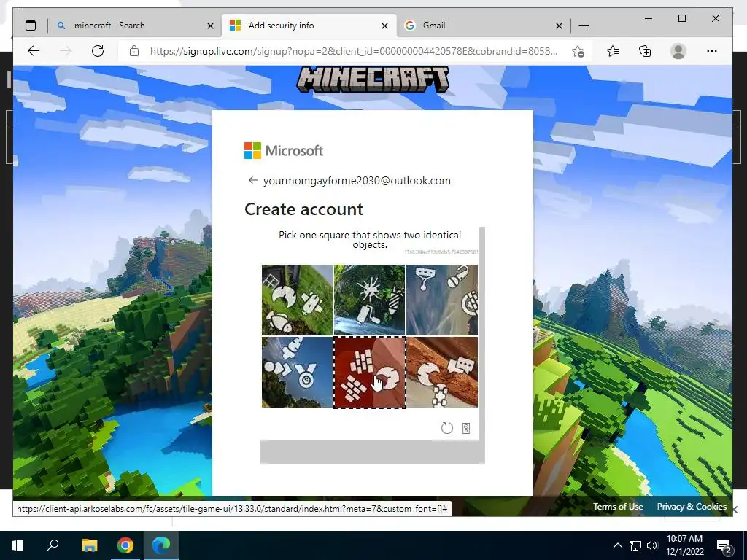The width and height of the screenshot is (747, 560).
Task: Open the tab actions menu icon
Action: (31, 26)
